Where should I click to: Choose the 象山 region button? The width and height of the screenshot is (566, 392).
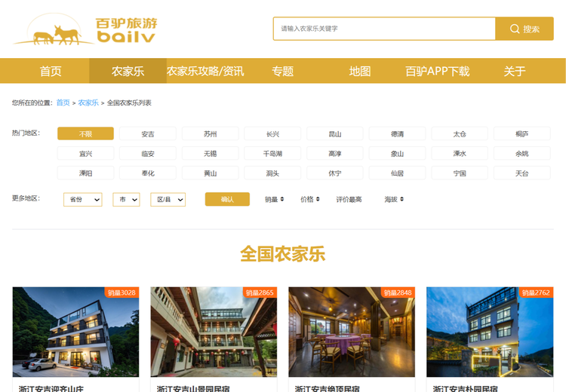pos(397,153)
